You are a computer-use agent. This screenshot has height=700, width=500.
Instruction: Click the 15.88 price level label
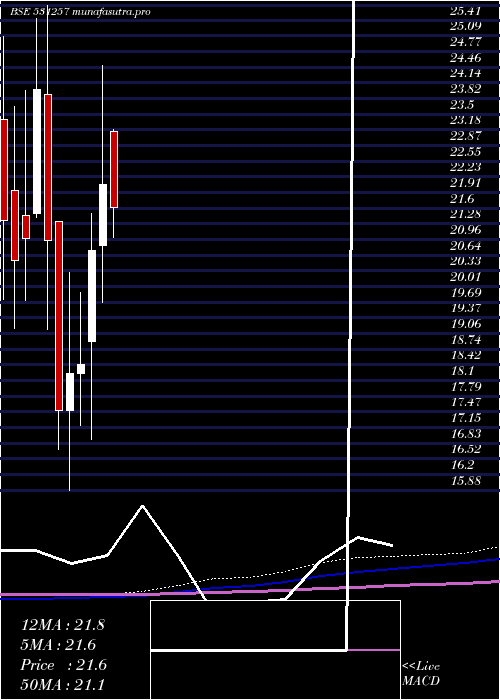(x=465, y=480)
